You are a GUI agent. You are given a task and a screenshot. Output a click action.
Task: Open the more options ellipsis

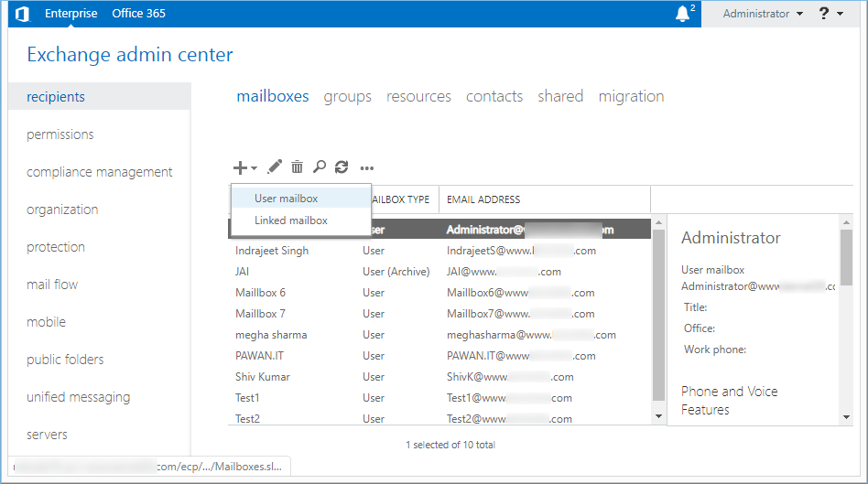pyautogui.click(x=367, y=168)
